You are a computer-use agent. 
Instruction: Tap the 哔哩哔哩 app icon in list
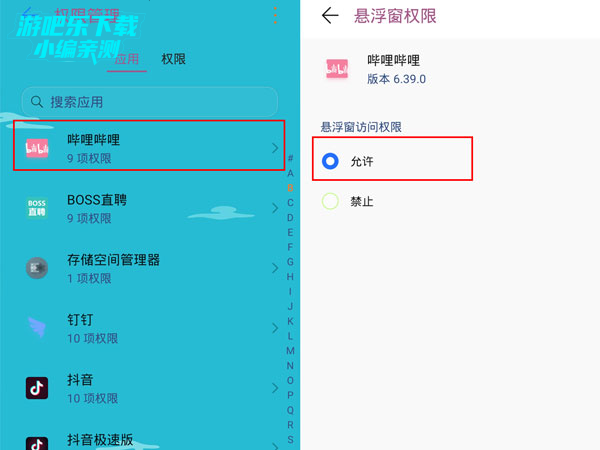[37, 148]
